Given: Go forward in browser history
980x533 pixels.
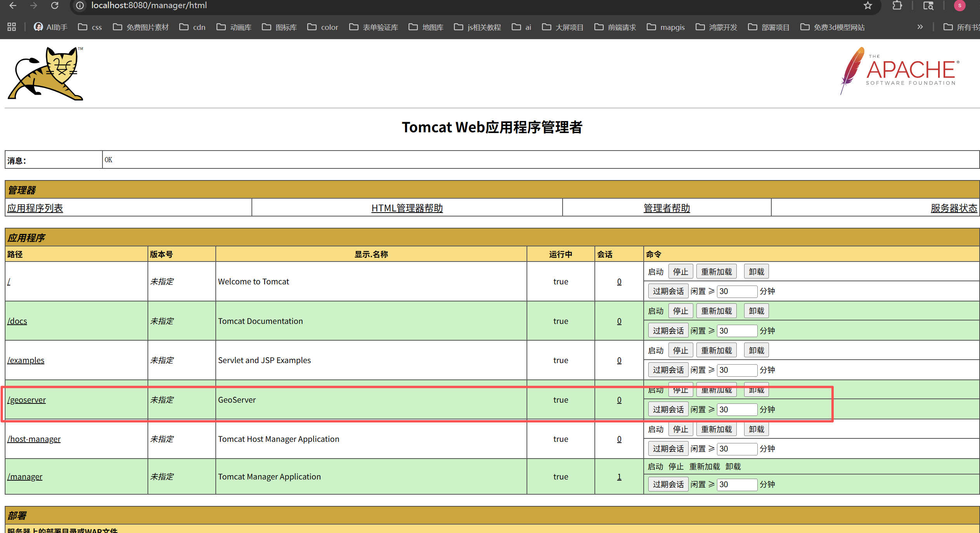Looking at the screenshot, I should click(34, 5).
